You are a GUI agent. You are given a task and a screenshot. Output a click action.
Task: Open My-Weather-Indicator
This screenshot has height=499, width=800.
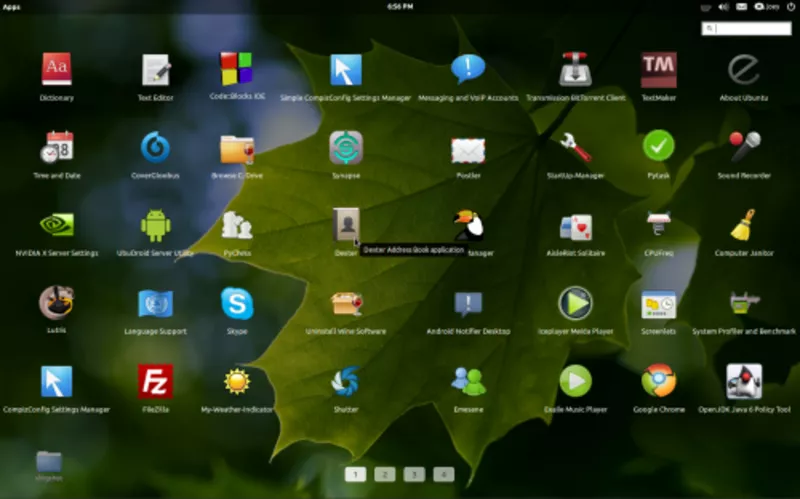(x=237, y=381)
